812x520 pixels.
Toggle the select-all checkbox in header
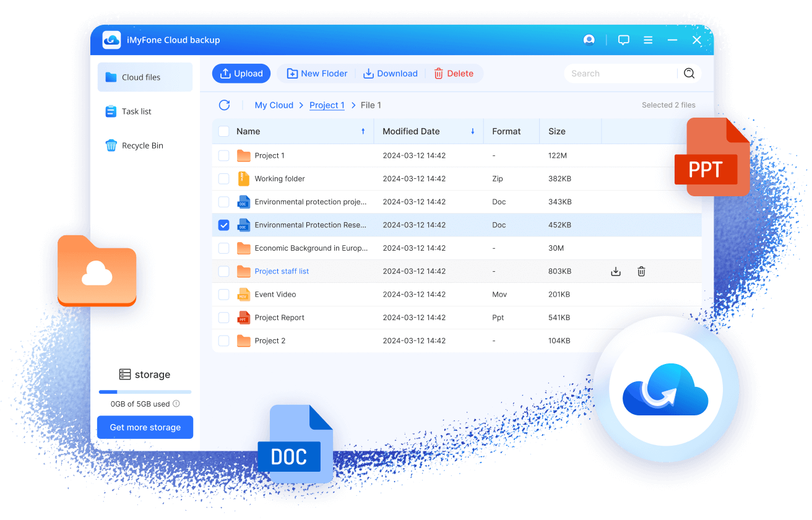224,131
